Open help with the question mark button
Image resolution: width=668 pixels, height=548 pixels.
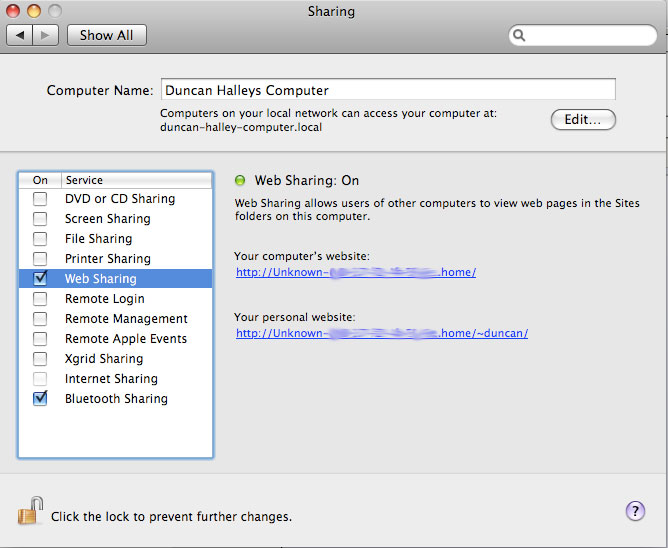pyautogui.click(x=635, y=511)
